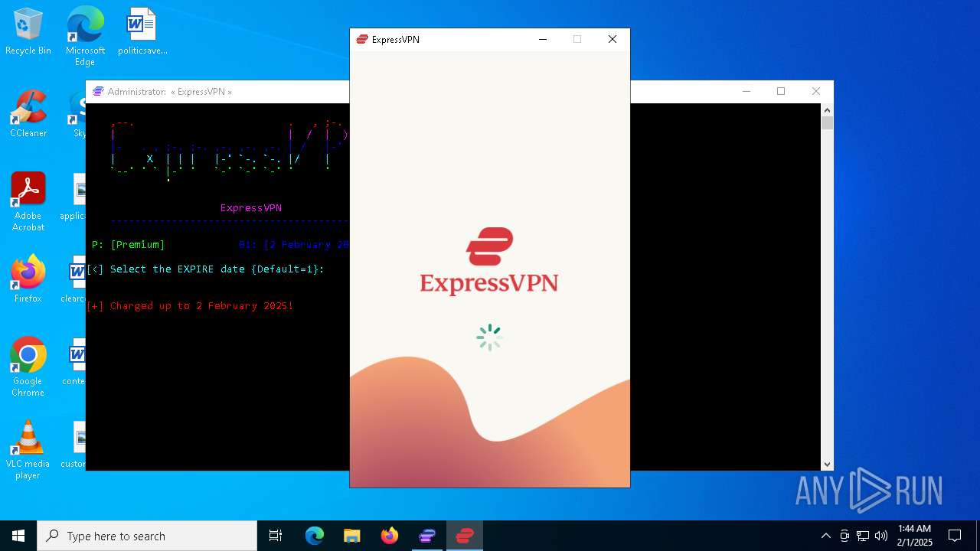Show hidden system tray icons
Screen dimensions: 980x551
tap(825, 536)
